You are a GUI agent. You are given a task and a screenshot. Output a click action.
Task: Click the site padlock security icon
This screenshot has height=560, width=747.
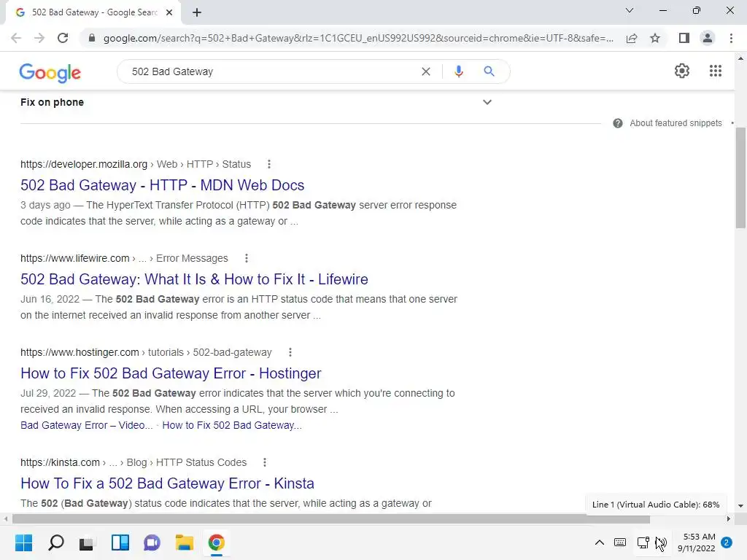tap(92, 38)
